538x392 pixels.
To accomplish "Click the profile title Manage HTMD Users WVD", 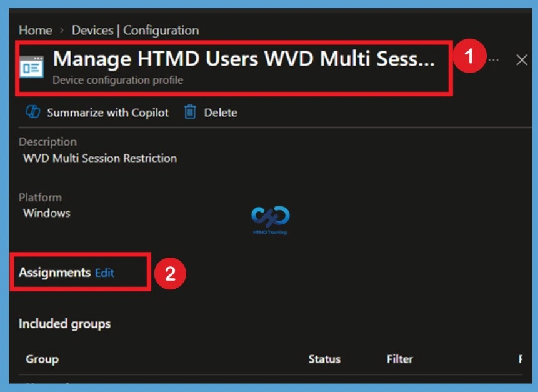I will (244, 59).
